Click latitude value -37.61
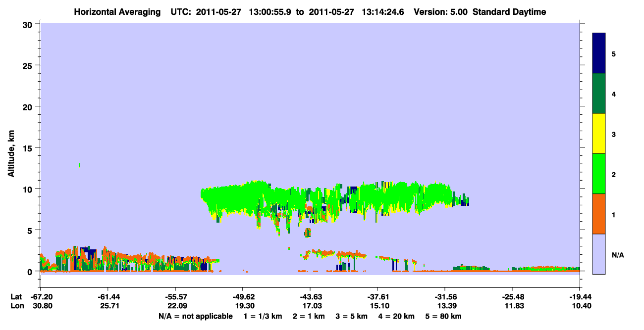Screen dimensions: 644x330 (x=377, y=297)
